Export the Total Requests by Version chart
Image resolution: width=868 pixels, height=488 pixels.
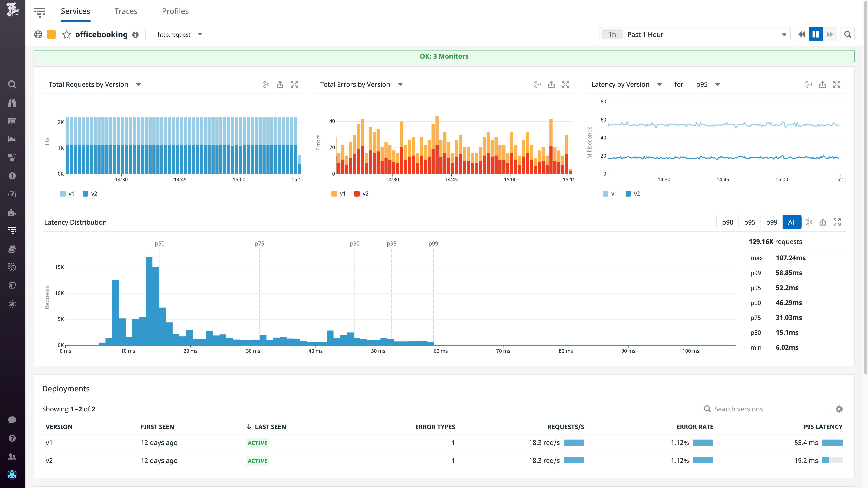280,84
